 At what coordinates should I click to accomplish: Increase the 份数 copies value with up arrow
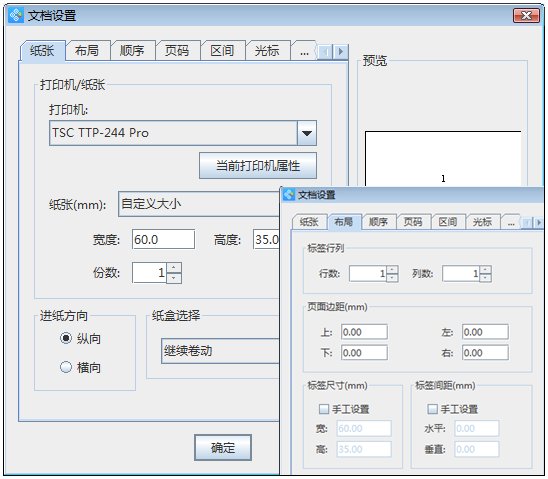point(174,268)
